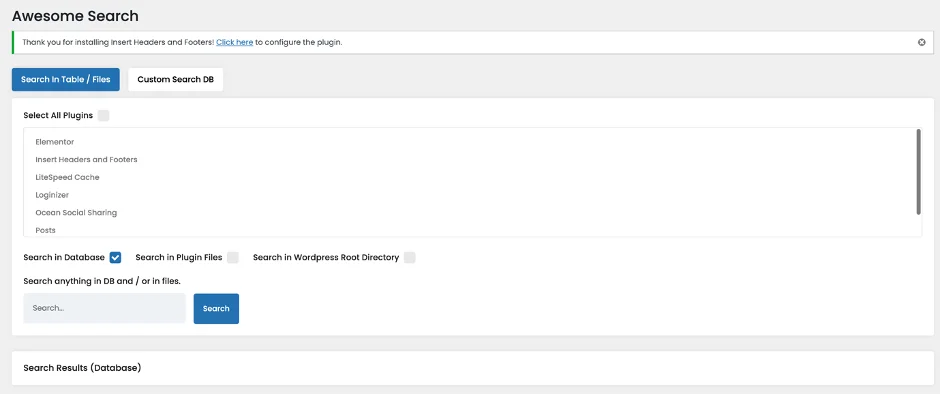Screen dimensions: 941x395
Task: Dismiss the Insert Headers and Footers notice
Action: point(921,42)
